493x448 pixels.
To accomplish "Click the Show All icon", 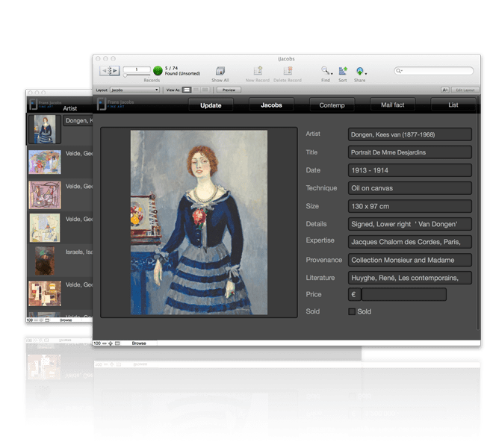I will 220,71.
